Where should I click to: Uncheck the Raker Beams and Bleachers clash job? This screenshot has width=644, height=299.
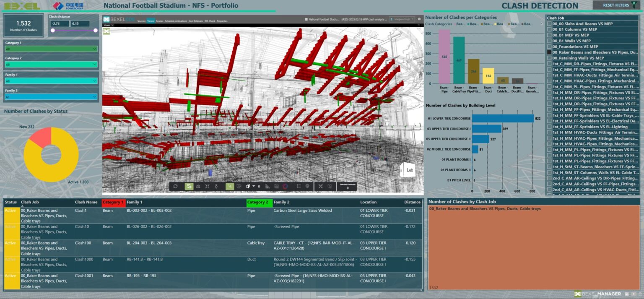click(549, 52)
